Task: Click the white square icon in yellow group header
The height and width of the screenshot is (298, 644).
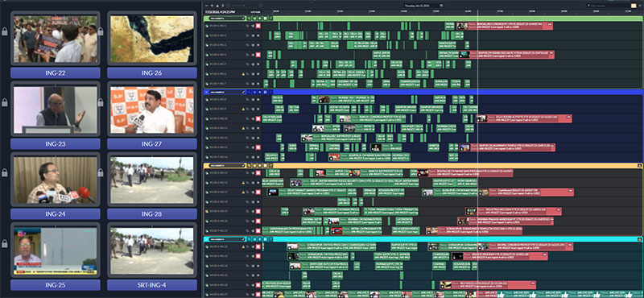Action: [x=265, y=165]
